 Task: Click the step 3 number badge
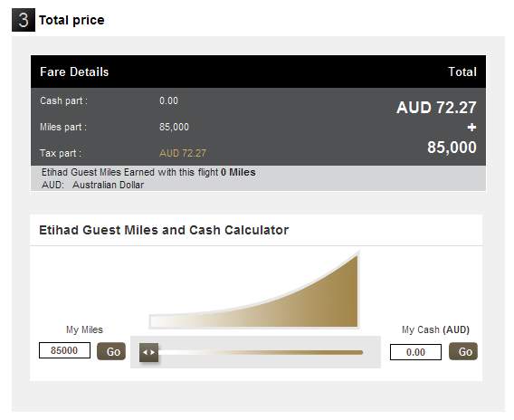pyautogui.click(x=24, y=20)
